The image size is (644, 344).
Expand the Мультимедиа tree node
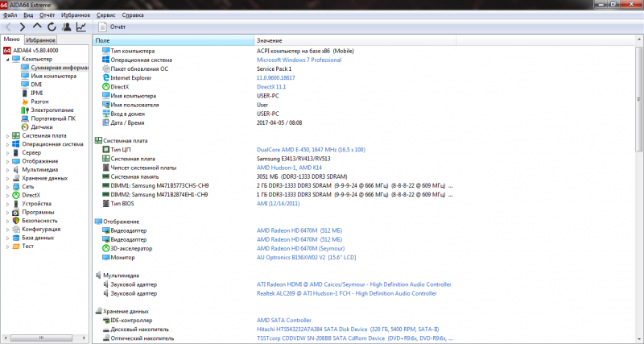[8, 169]
